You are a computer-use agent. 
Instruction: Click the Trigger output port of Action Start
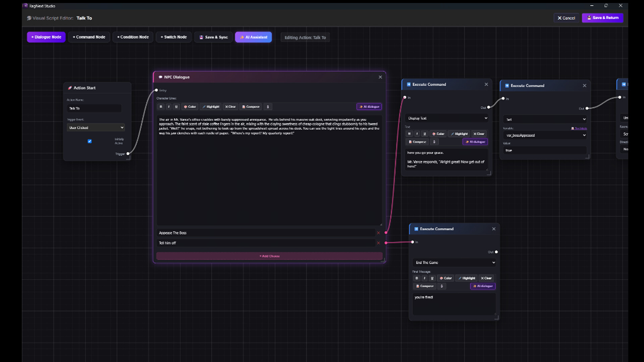pos(128,154)
